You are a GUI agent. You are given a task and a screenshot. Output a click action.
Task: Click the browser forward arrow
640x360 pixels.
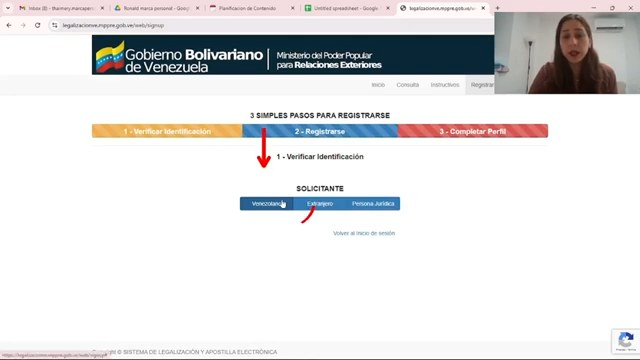(23, 25)
